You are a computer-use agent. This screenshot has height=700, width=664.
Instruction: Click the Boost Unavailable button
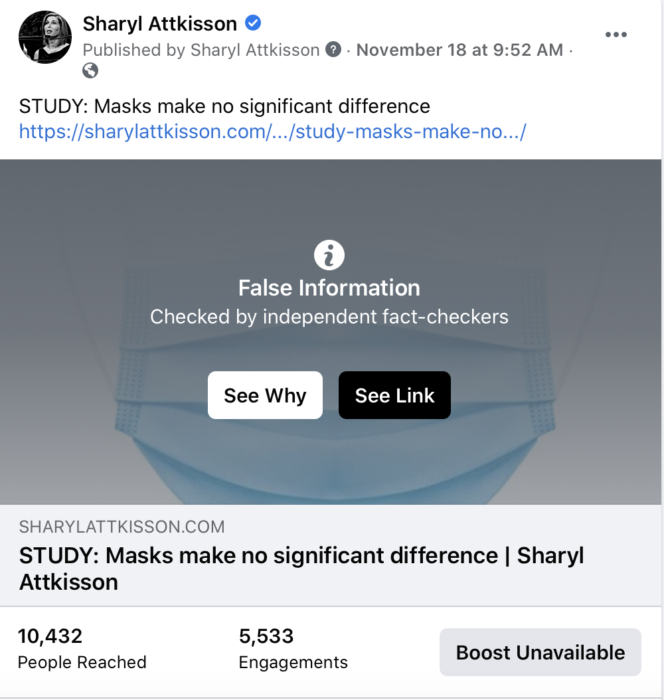(540, 653)
